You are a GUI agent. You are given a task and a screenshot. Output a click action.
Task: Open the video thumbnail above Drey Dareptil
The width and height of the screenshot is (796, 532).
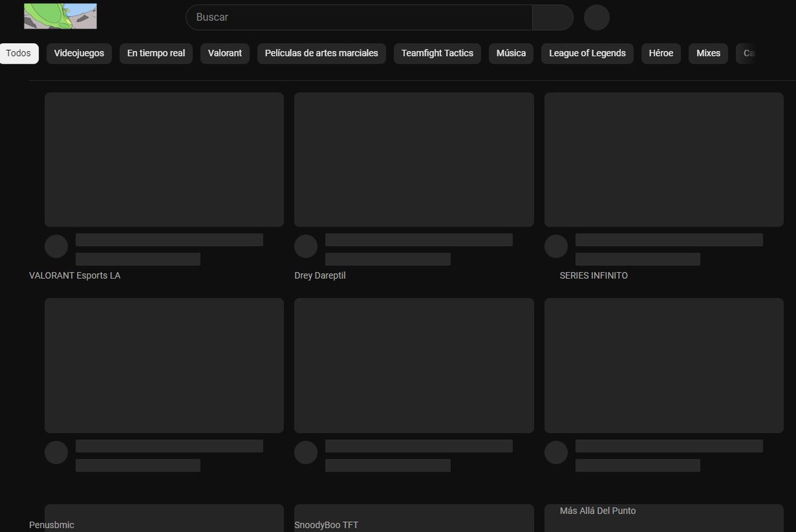pos(414,160)
